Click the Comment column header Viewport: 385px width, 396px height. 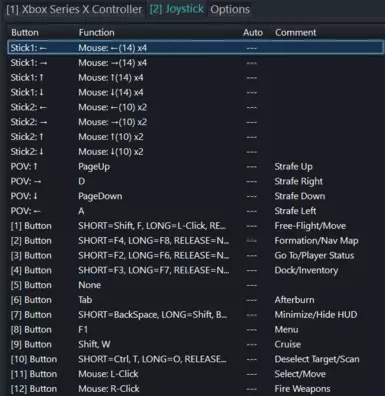pyautogui.click(x=296, y=32)
